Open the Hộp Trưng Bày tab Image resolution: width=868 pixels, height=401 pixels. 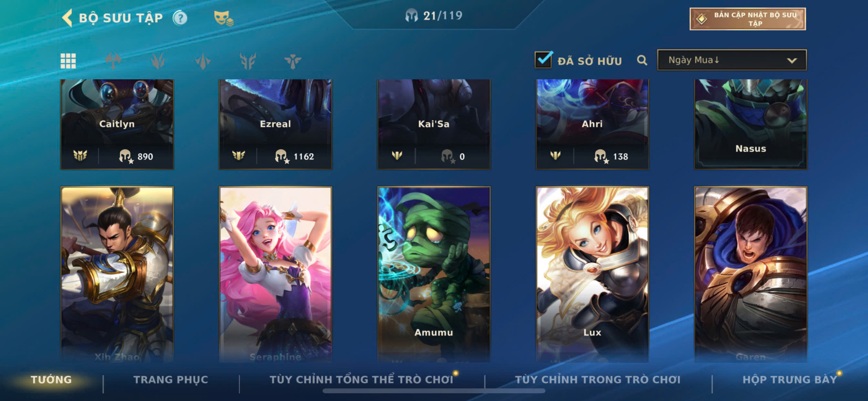pyautogui.click(x=790, y=379)
